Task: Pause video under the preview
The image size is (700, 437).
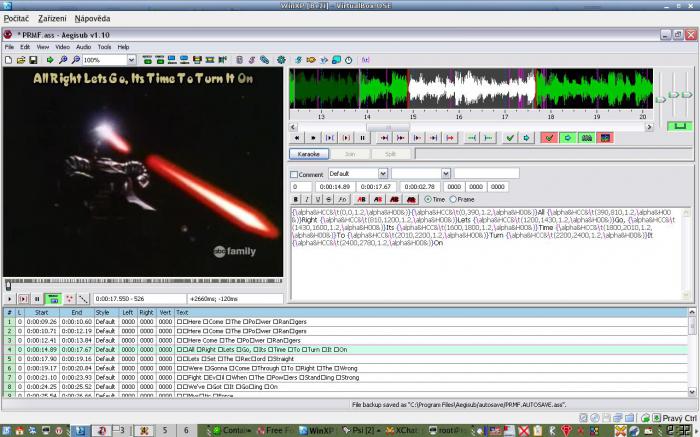Action: (x=37, y=299)
